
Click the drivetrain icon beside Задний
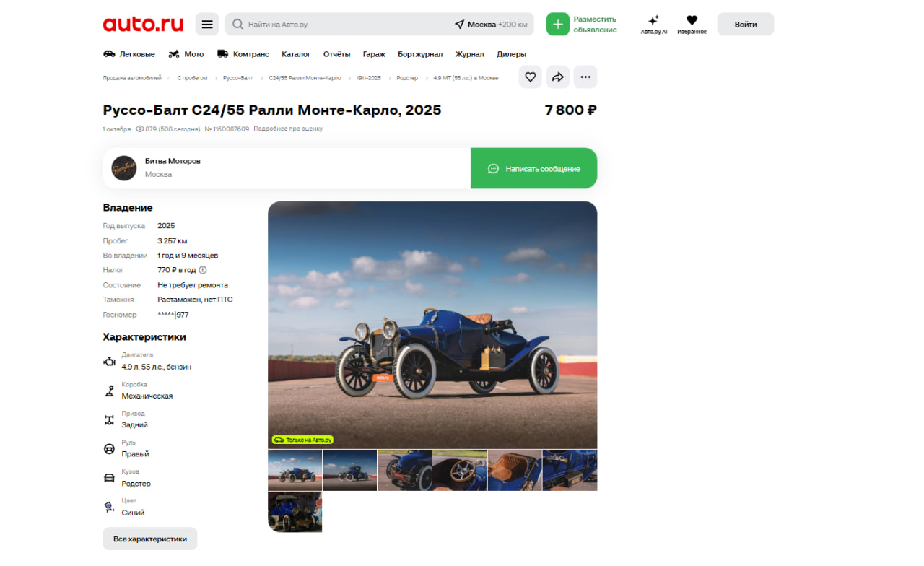pyautogui.click(x=109, y=419)
